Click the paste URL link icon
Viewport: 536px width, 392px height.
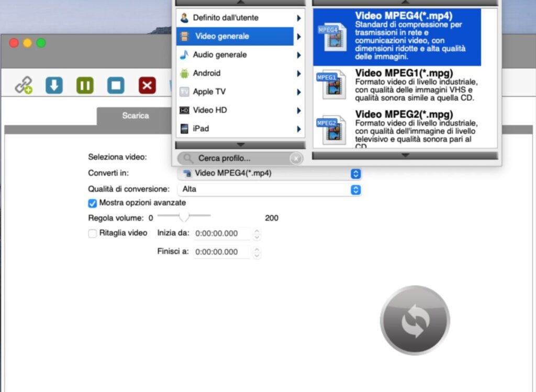(23, 85)
